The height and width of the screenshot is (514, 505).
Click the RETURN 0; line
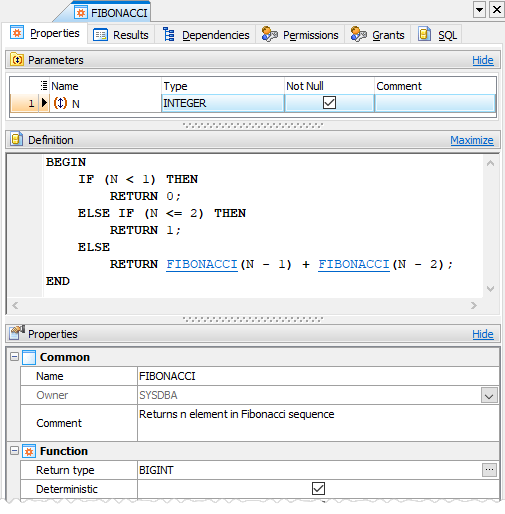[145, 196]
